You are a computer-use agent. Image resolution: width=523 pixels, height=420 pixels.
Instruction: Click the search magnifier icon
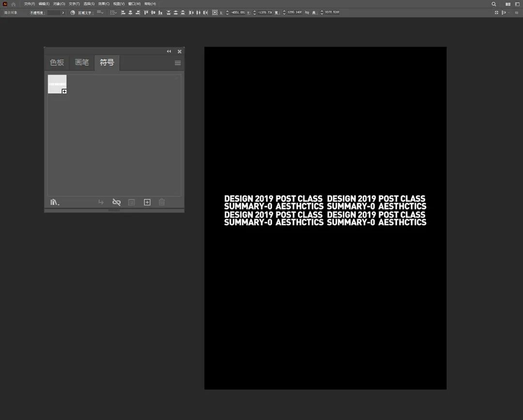click(494, 4)
